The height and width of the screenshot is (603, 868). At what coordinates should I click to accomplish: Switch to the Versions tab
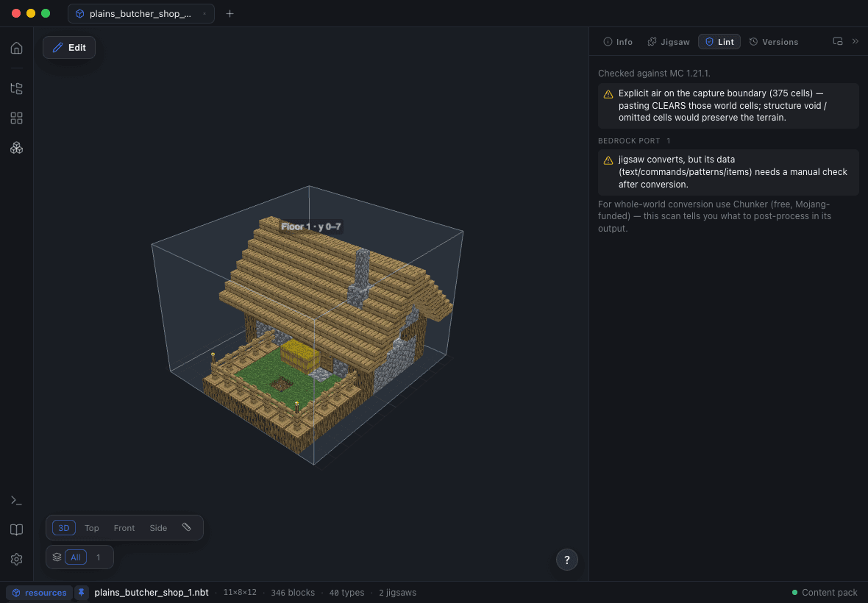pos(773,42)
